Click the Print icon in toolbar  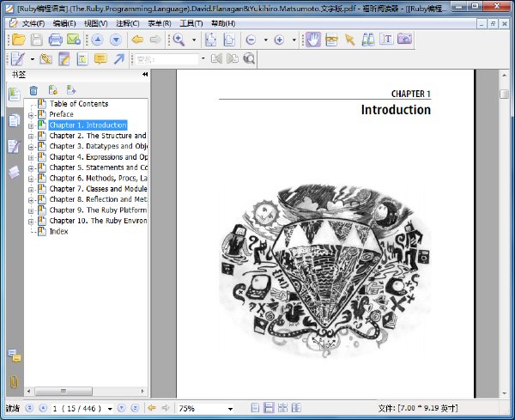55,40
